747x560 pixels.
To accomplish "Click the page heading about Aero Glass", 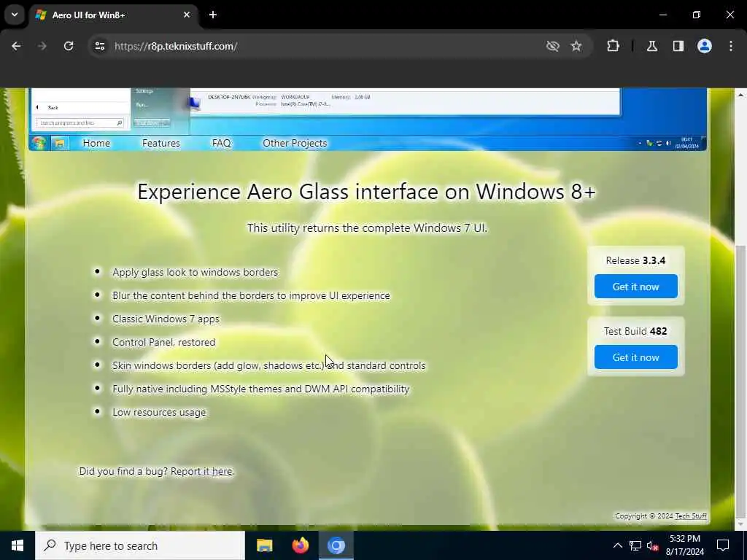I will point(366,192).
